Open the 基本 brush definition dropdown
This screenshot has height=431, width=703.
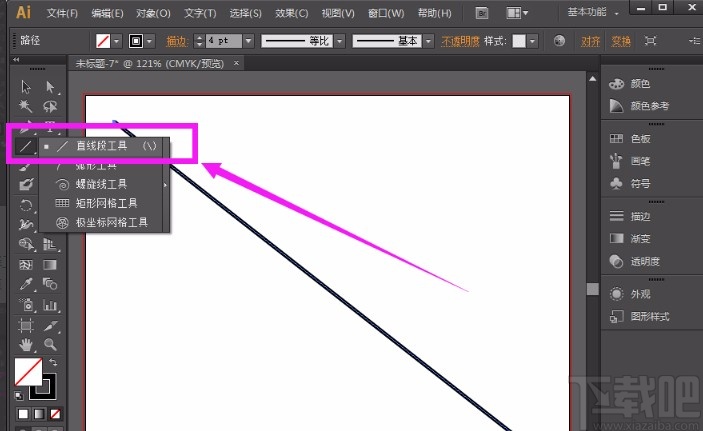point(429,41)
